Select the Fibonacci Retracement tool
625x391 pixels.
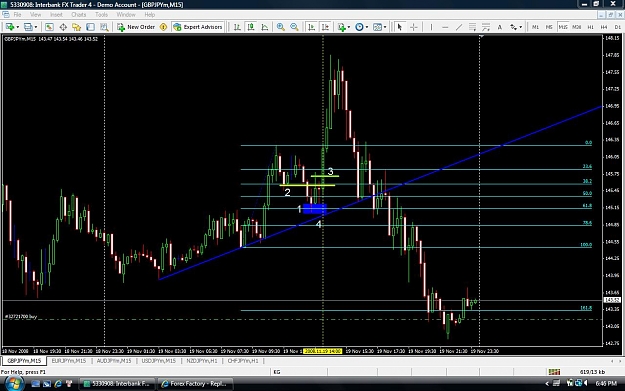tap(486, 27)
